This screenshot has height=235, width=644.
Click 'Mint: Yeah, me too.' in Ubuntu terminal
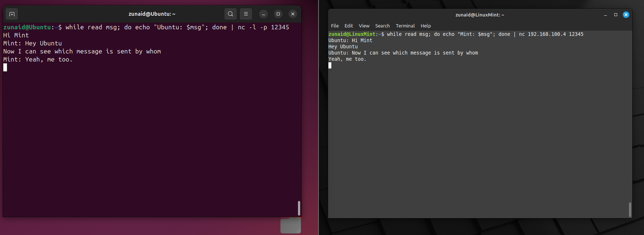(x=38, y=60)
